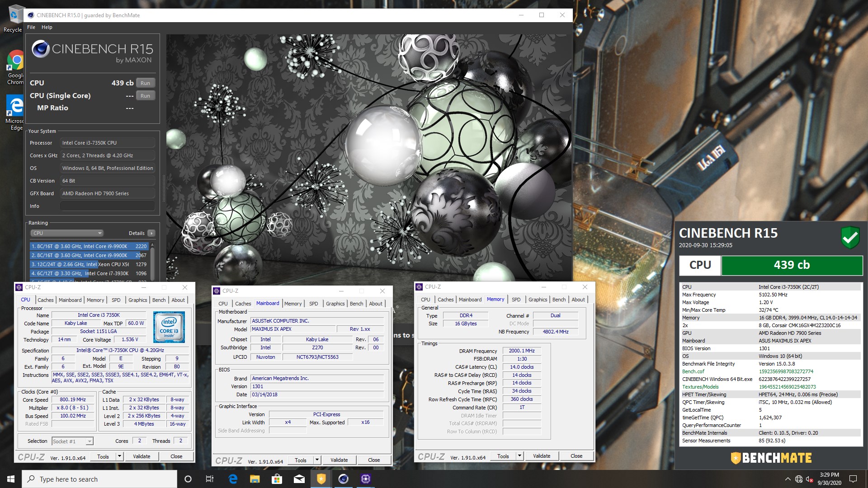Open Bench tab in left CPU-Z window

[x=159, y=300]
